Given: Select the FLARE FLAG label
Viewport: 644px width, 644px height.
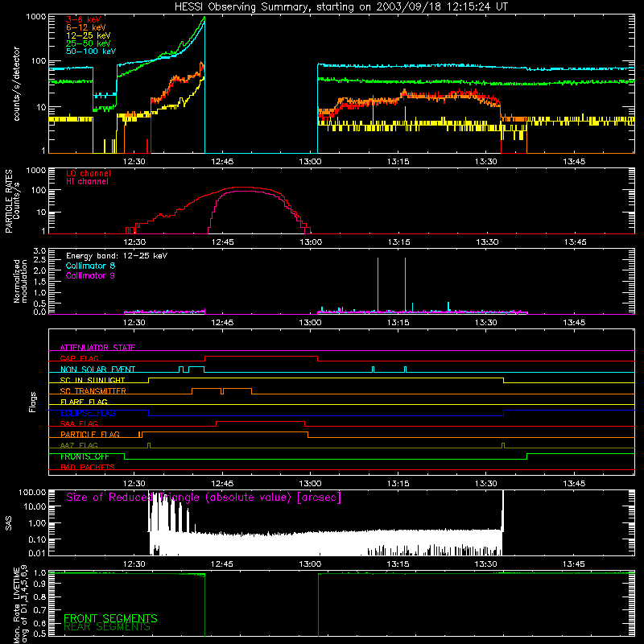Looking at the screenshot, I should point(84,402).
